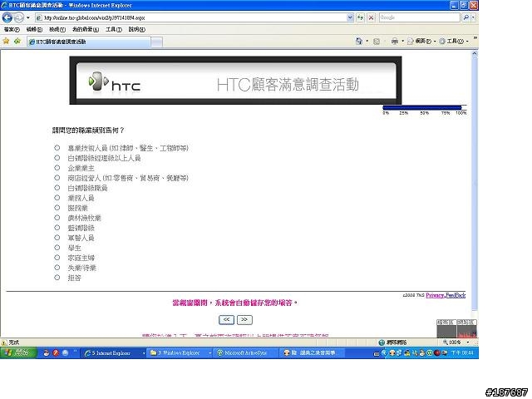Stop loading with the red X icon

pyautogui.click(x=372, y=17)
